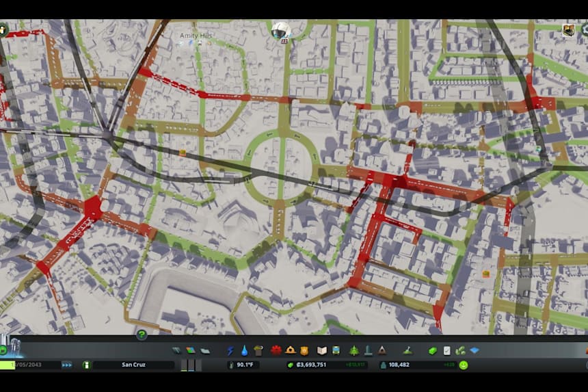Click the 90.1°F temperature readout
The image size is (588, 392).
(245, 365)
